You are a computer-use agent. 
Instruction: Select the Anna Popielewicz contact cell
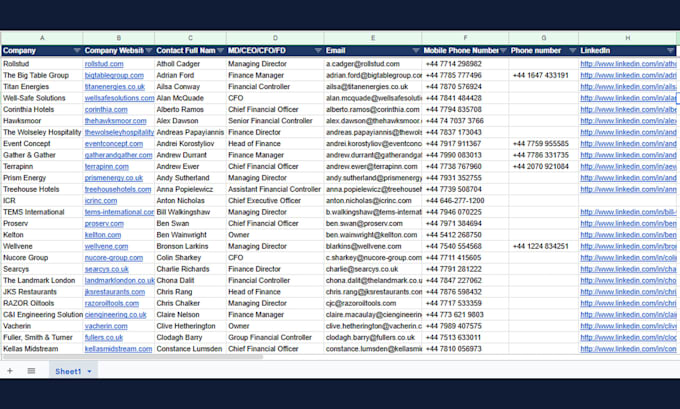pos(190,189)
